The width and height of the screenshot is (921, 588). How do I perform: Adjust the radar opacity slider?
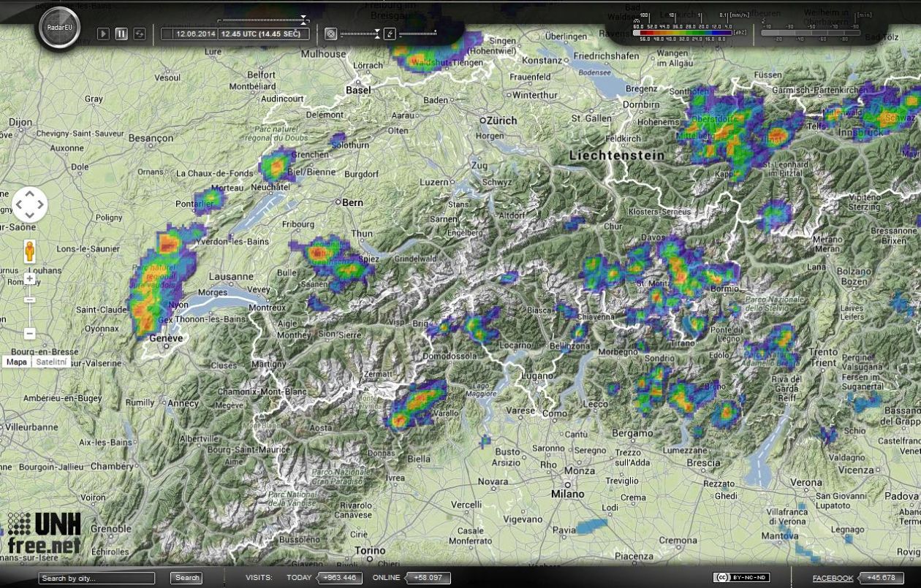[360, 34]
